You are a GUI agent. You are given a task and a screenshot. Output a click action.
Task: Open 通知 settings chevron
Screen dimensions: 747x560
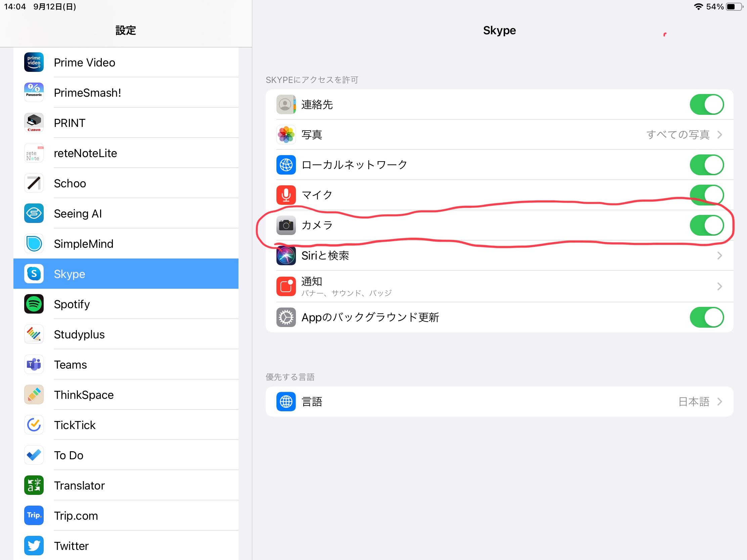[x=720, y=286]
